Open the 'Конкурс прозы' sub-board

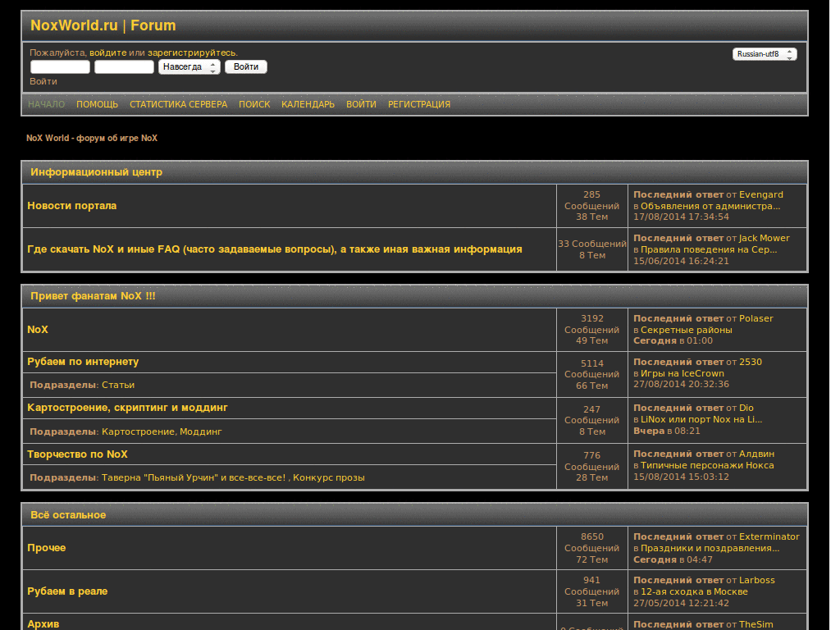(329, 478)
